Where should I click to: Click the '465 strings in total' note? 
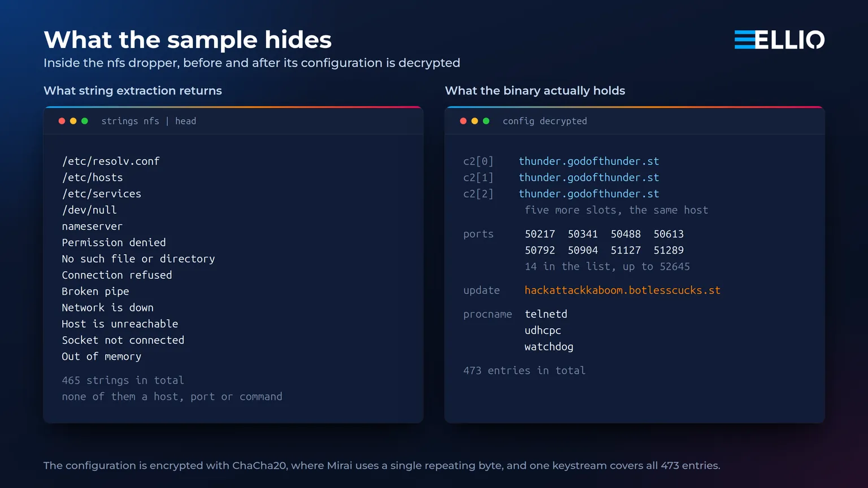123,380
